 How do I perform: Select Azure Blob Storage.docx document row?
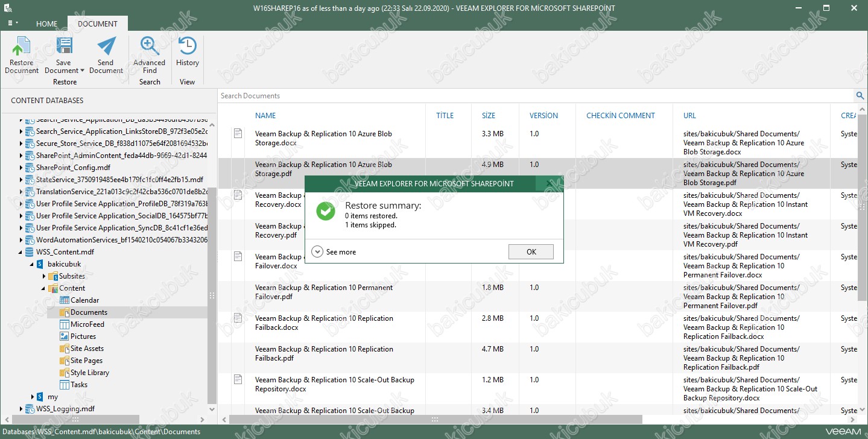(537, 143)
